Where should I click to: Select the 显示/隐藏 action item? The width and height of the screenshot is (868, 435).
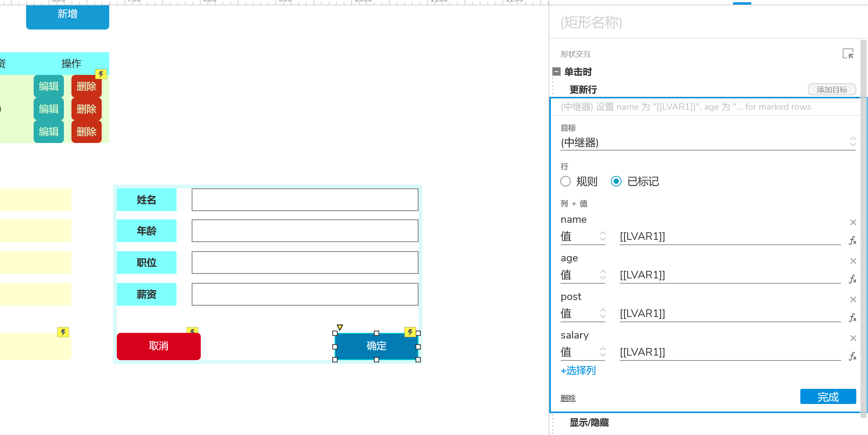[x=589, y=423]
